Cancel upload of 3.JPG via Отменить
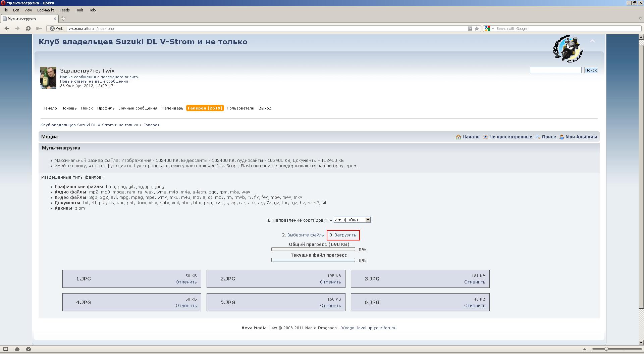Image resolution: width=644 pixels, height=354 pixels. tap(474, 282)
